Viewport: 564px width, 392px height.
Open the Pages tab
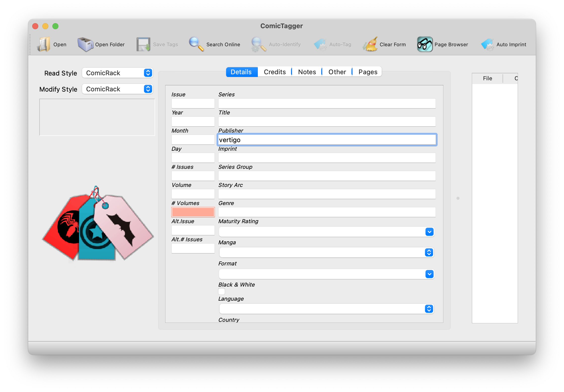367,72
